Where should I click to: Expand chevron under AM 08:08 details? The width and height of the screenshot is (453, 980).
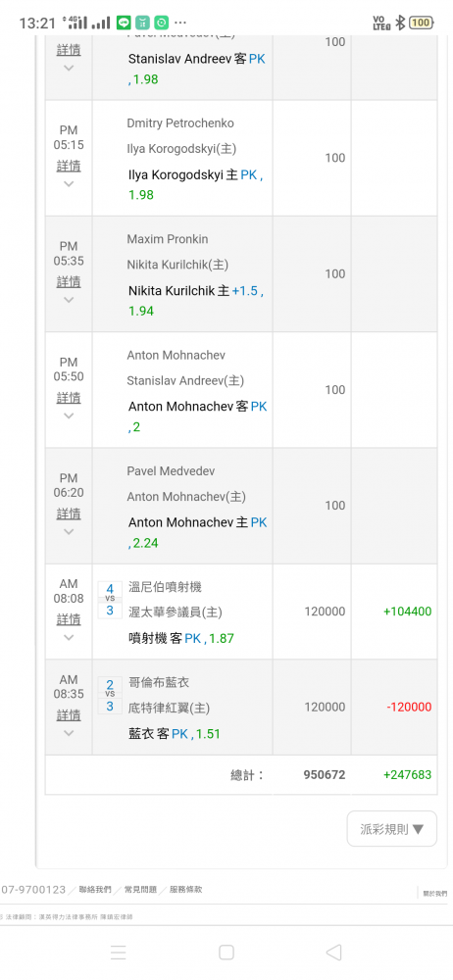tap(69, 638)
